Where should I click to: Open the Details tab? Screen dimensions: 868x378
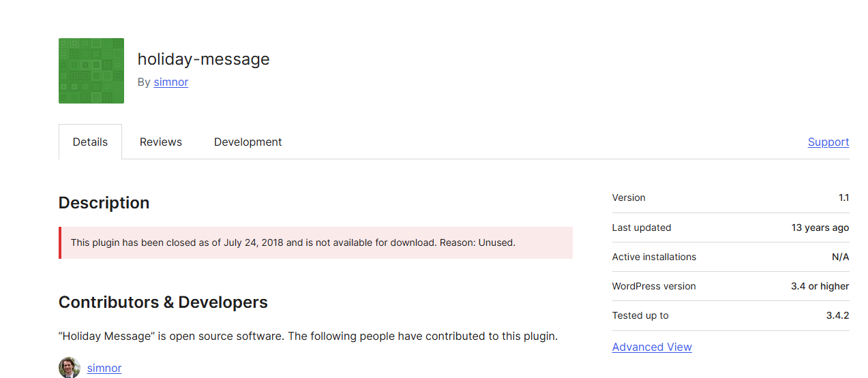tap(90, 142)
